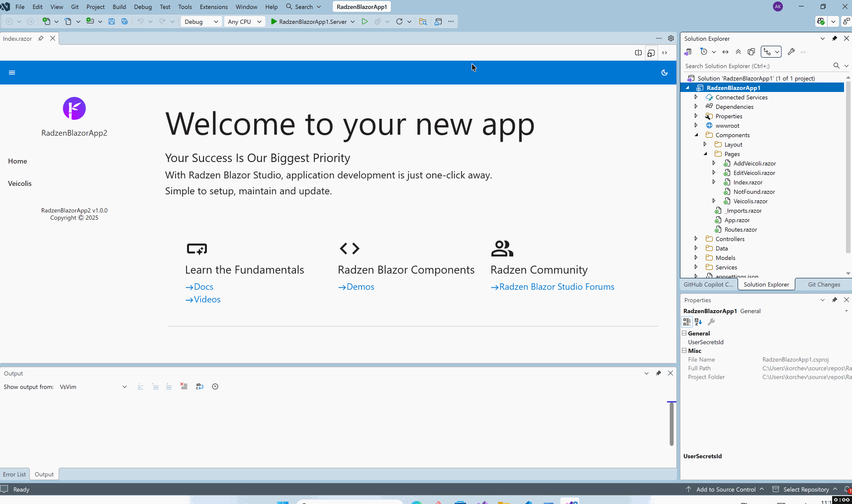
Task: Open Solution Explorer properties wrench icon
Action: point(791,52)
